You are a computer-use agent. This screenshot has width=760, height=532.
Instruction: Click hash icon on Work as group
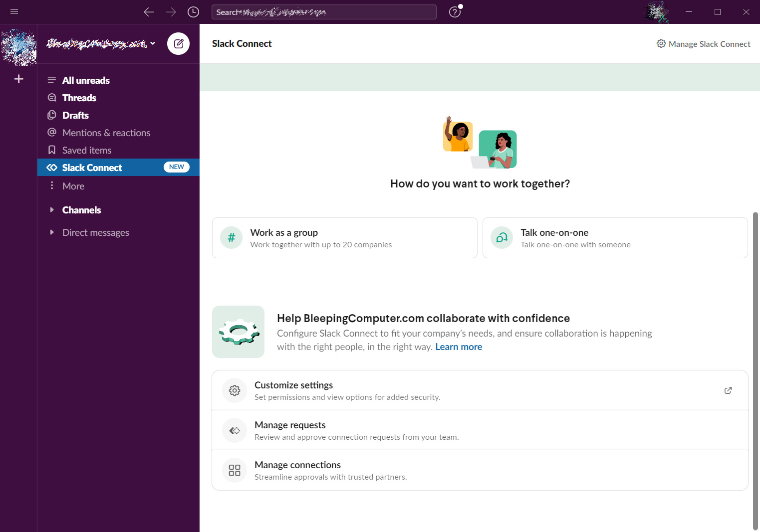[232, 238]
